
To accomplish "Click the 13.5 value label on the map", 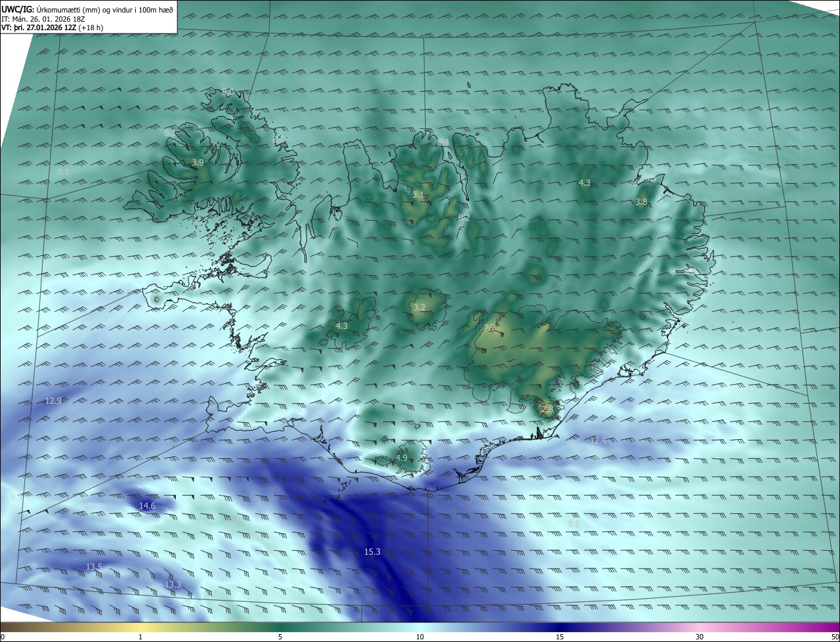I will [94, 567].
